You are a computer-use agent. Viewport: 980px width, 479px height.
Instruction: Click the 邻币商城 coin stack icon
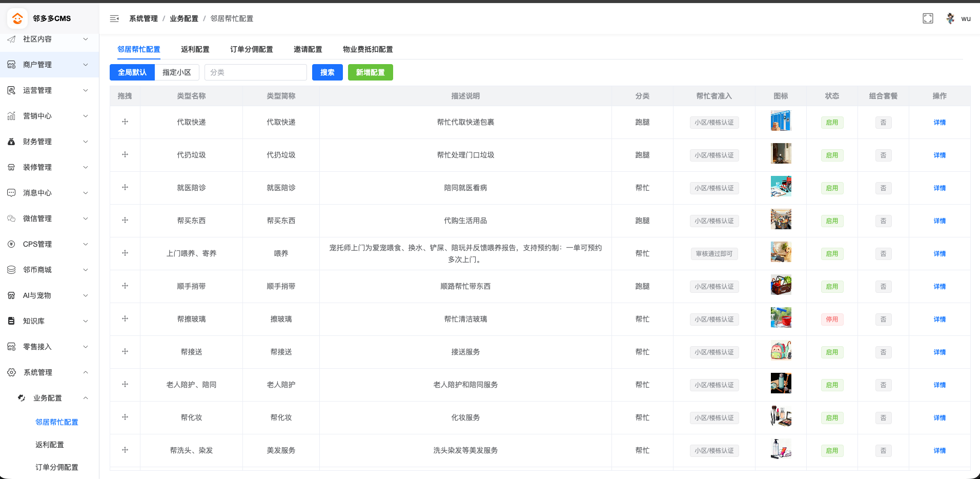click(x=11, y=270)
